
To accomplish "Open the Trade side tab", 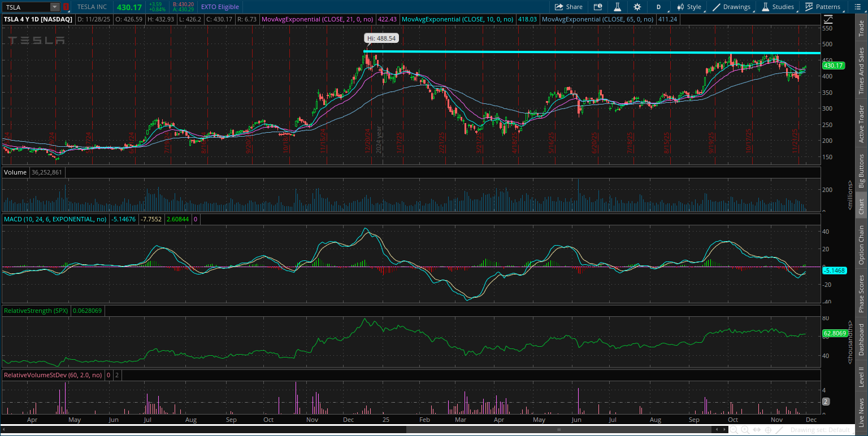I will [861, 29].
